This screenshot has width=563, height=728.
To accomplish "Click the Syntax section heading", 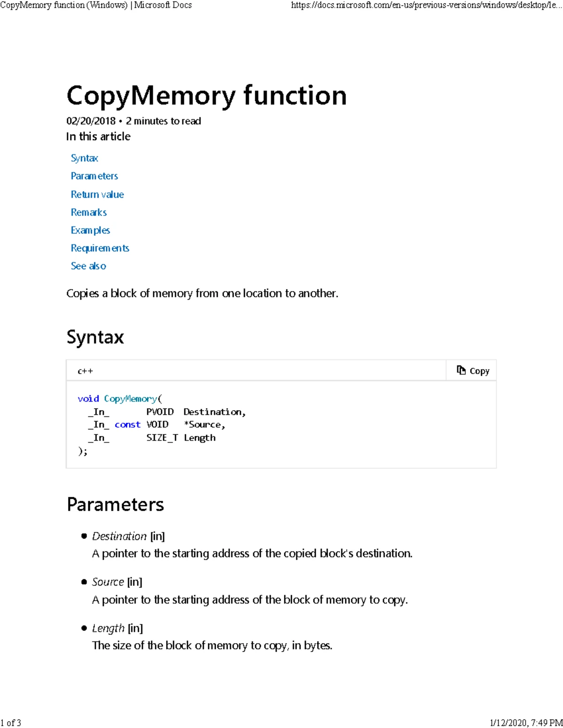I will coord(95,337).
